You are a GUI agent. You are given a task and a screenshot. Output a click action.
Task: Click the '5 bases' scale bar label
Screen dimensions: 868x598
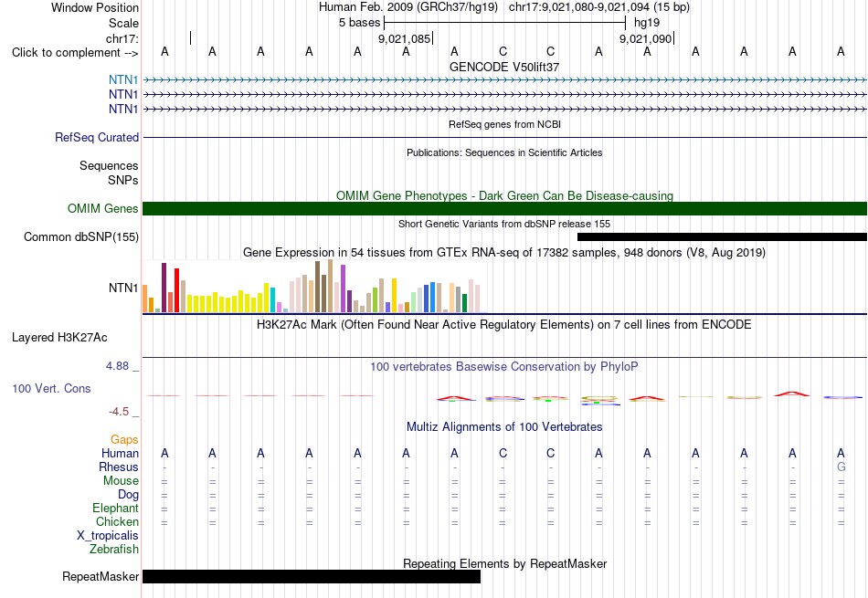coord(360,23)
